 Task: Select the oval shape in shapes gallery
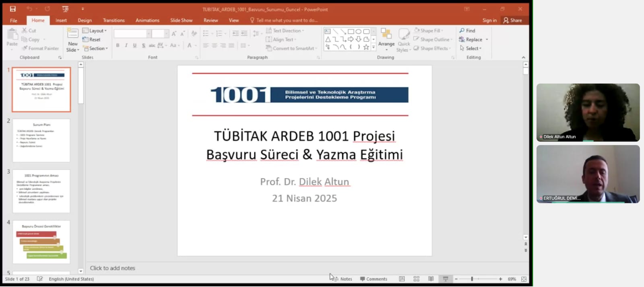click(x=358, y=31)
